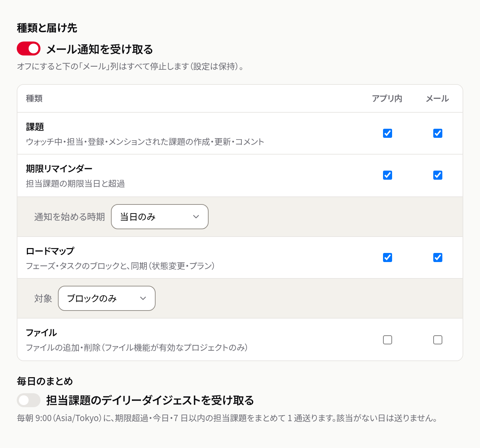480x448 pixels.
Task: Open the 対象 dropdown showing ブロックのみ
Action: tap(107, 298)
